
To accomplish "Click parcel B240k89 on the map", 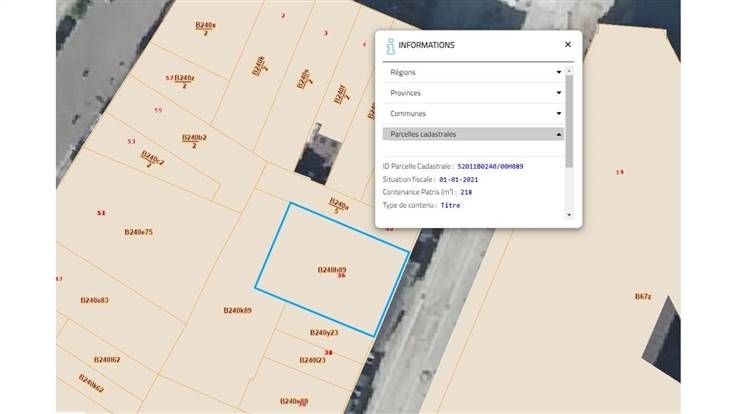I will 236,311.
